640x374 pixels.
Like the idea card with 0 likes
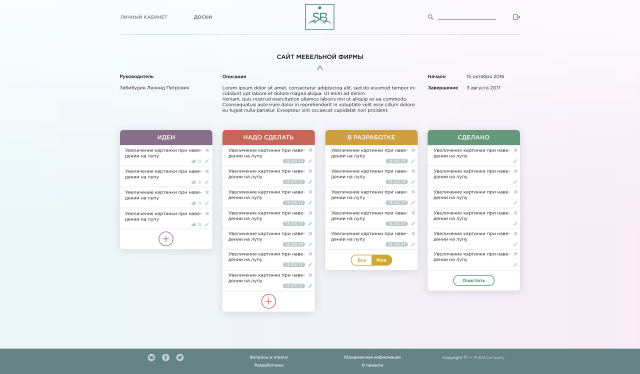point(194,203)
